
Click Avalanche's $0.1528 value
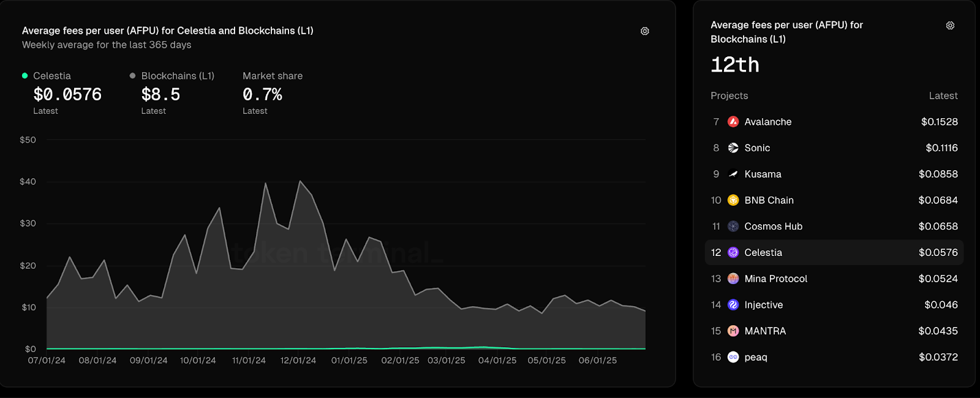pos(940,122)
